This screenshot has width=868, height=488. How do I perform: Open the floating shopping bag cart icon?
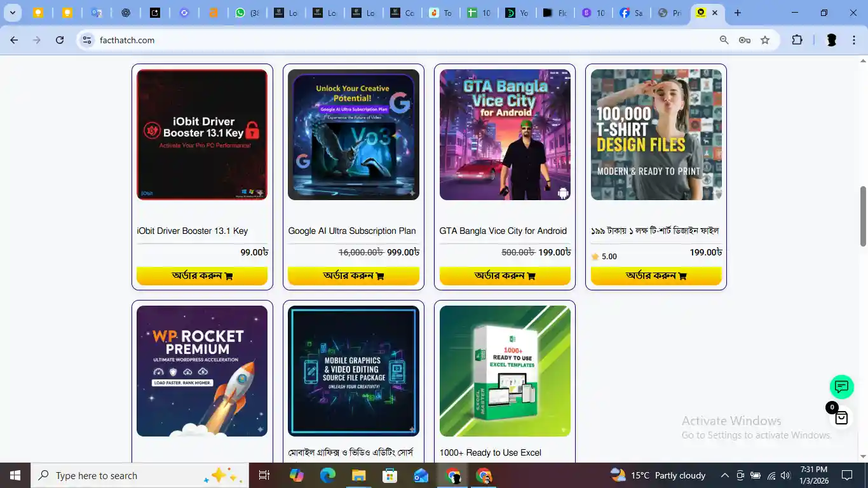[x=841, y=417]
